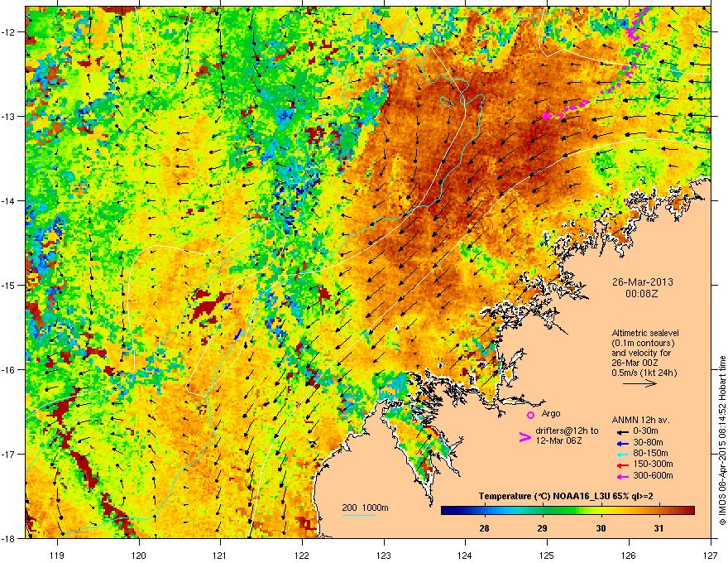Click the cyan 80-150m ANMN arrow
The image size is (728, 563).
[622, 454]
